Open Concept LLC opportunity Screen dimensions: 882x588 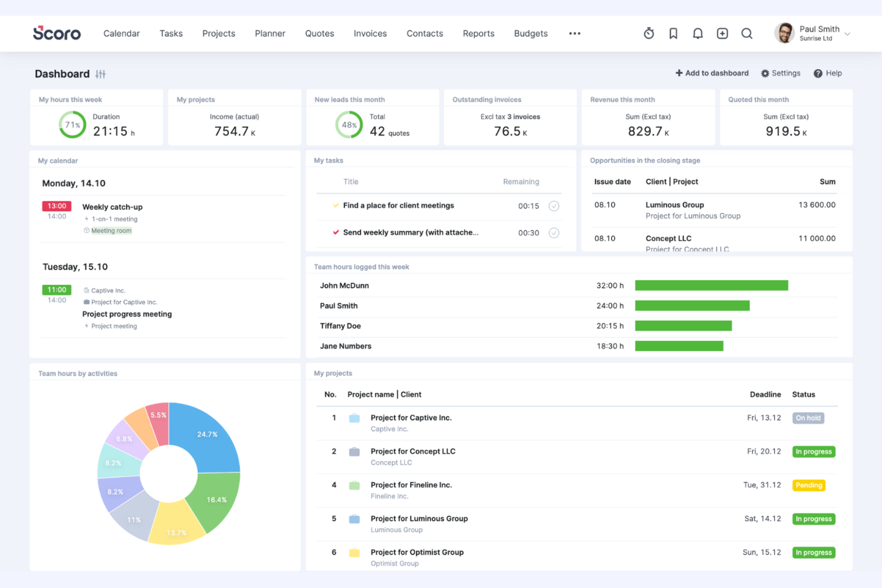[x=669, y=238]
